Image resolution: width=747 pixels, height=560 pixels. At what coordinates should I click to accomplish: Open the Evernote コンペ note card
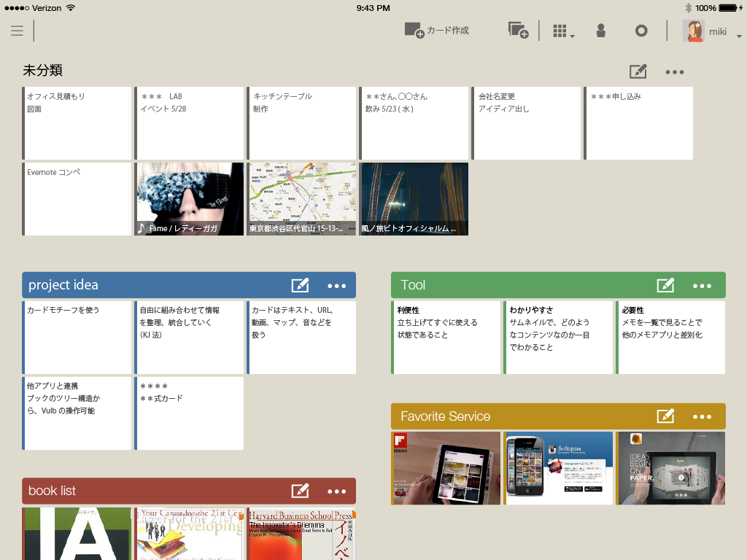coord(77,198)
